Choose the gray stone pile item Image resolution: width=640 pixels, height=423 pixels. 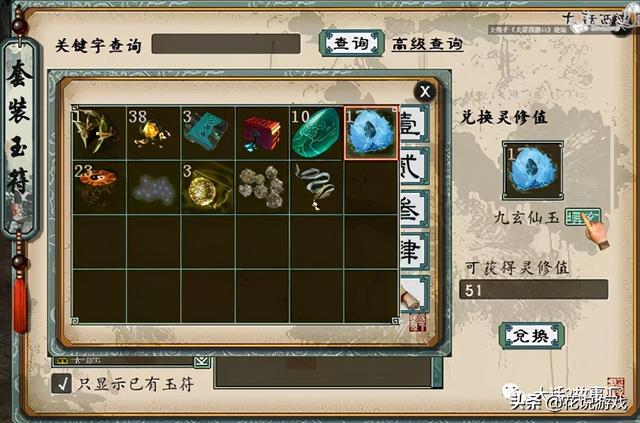[x=262, y=187]
